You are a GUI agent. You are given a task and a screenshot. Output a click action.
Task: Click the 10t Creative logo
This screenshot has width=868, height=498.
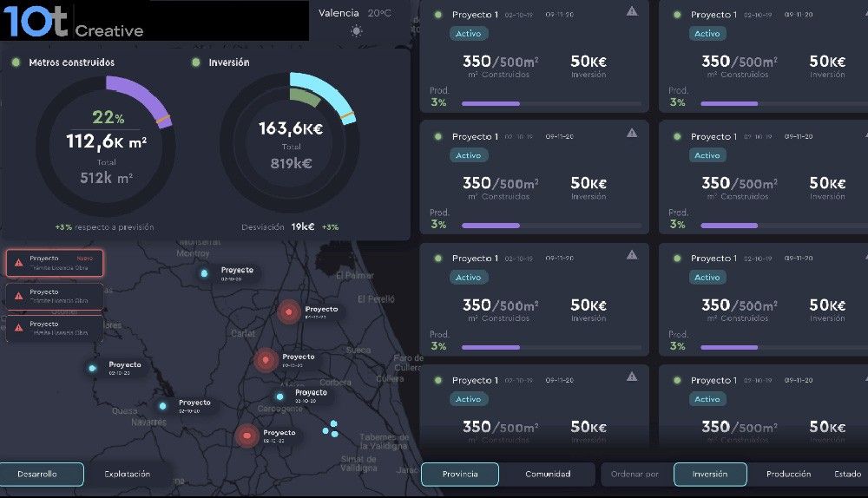point(74,21)
